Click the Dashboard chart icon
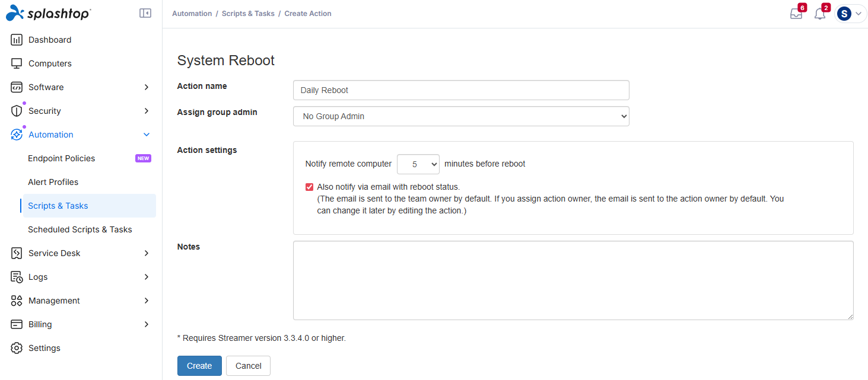 [17, 40]
